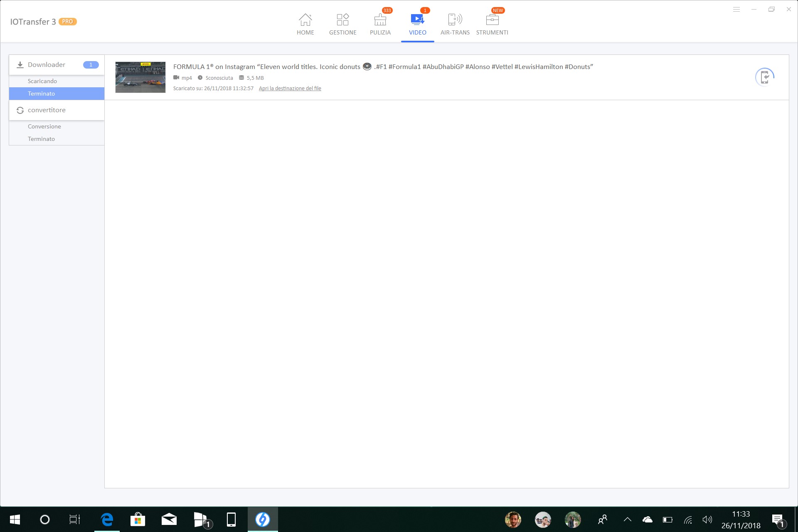Viewport: 798px width, 532px height.
Task: Click the NEW badge on STRUMENTI
Action: click(x=498, y=10)
